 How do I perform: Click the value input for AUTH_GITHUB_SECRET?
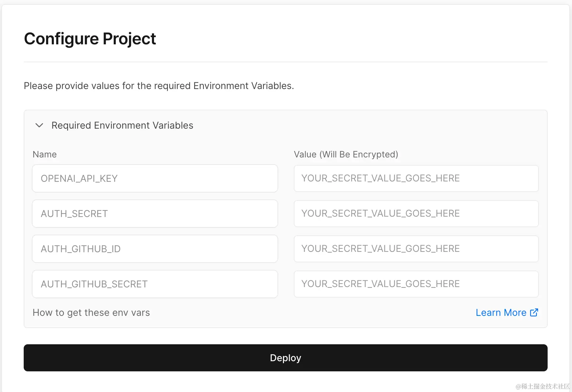point(416,284)
